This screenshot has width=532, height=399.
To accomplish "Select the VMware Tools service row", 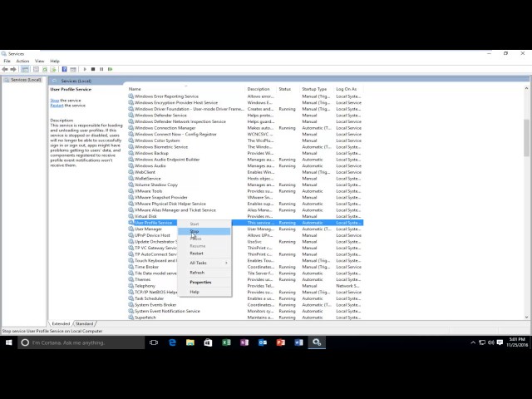I will tap(246, 191).
